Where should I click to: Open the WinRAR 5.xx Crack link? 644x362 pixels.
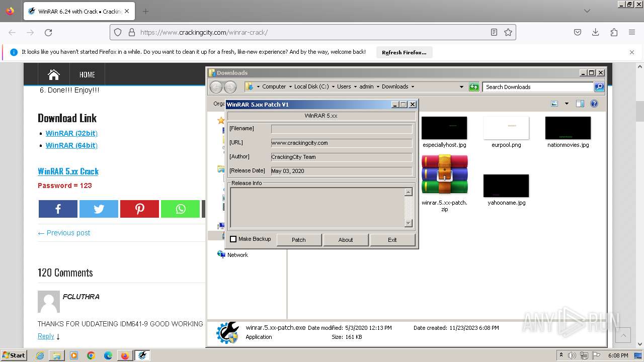pyautogui.click(x=68, y=171)
